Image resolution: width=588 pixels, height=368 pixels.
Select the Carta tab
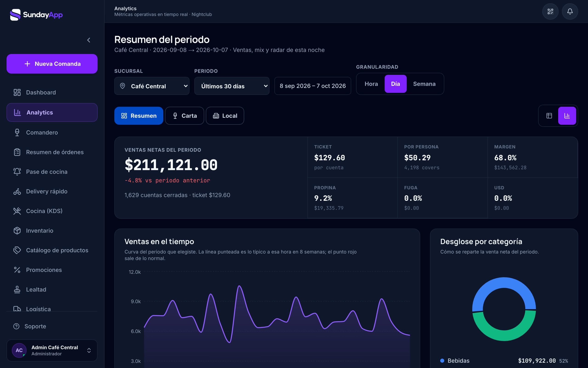coord(184,116)
